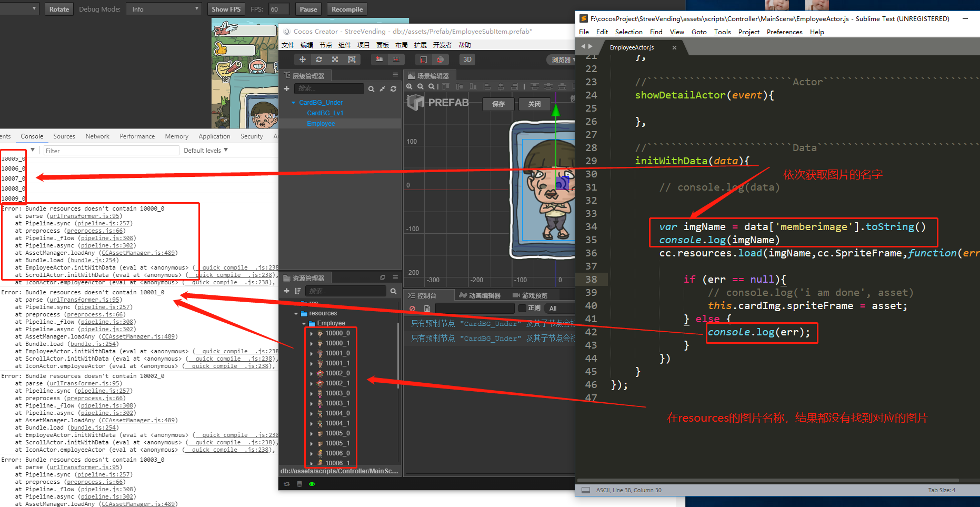Collapse the CardBG_Under node
980x507 pixels.
(x=293, y=103)
